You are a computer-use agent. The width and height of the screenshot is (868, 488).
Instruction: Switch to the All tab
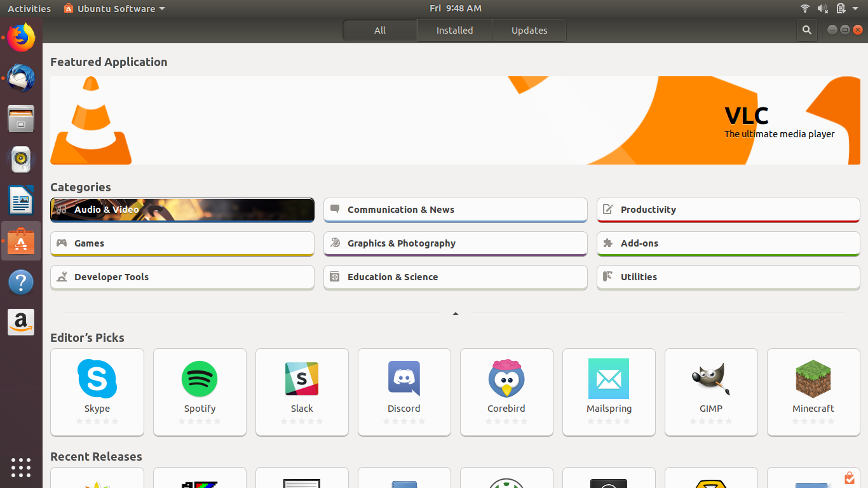(x=380, y=30)
